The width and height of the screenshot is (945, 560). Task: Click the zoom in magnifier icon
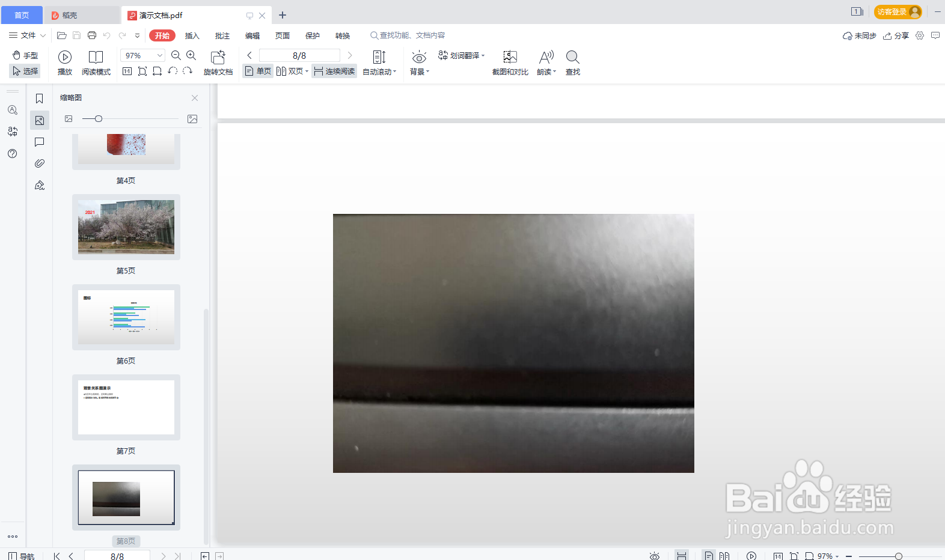click(x=191, y=55)
